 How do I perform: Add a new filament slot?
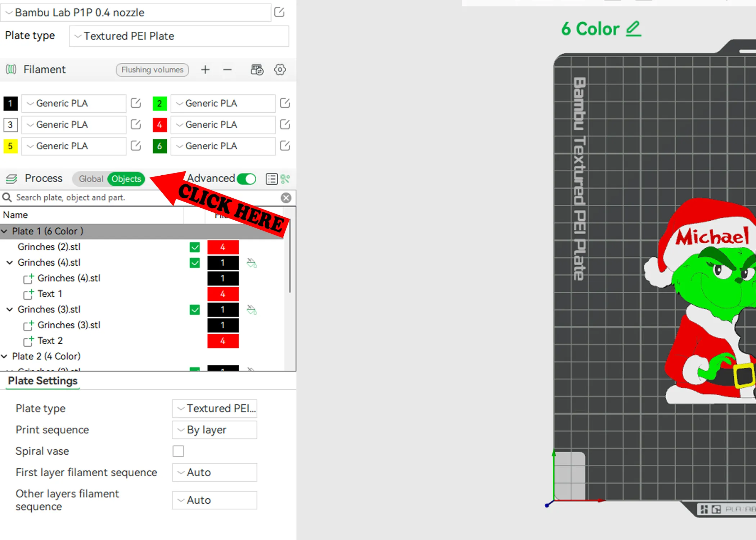pyautogui.click(x=205, y=69)
